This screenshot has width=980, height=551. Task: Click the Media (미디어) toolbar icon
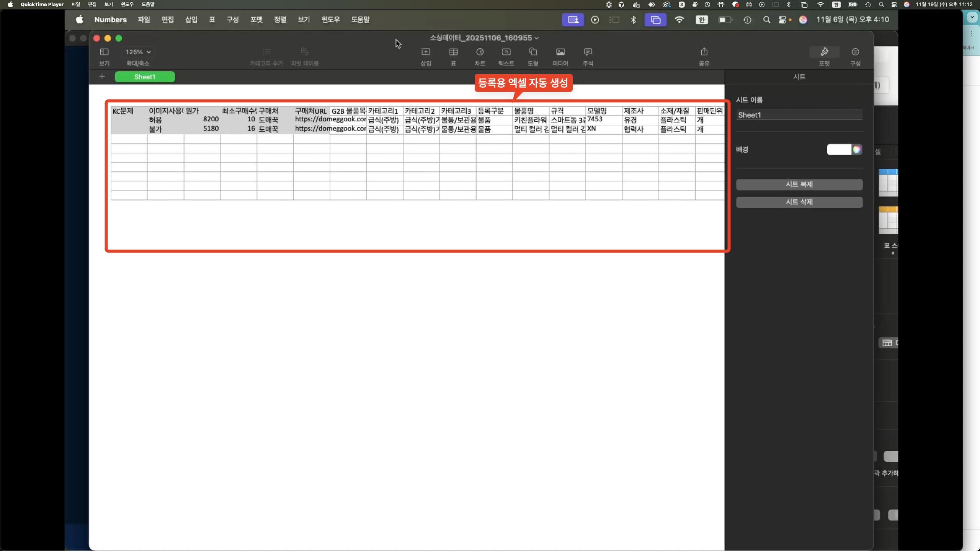tap(560, 52)
